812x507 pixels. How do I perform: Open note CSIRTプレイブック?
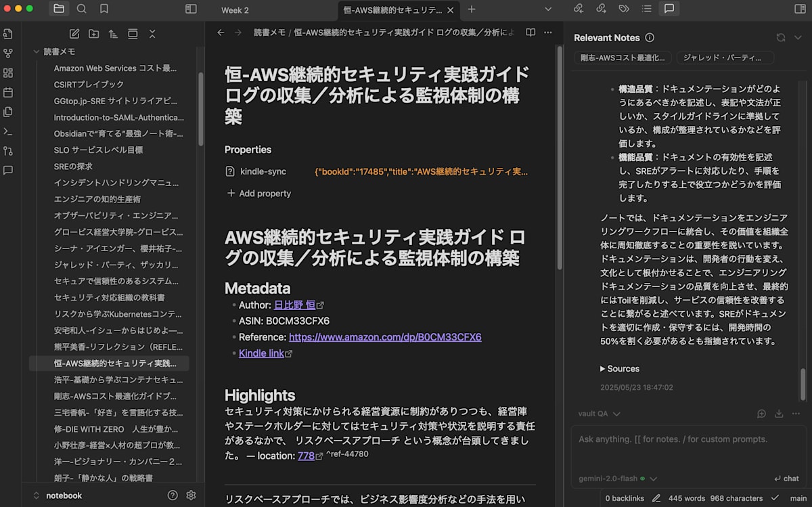click(89, 85)
